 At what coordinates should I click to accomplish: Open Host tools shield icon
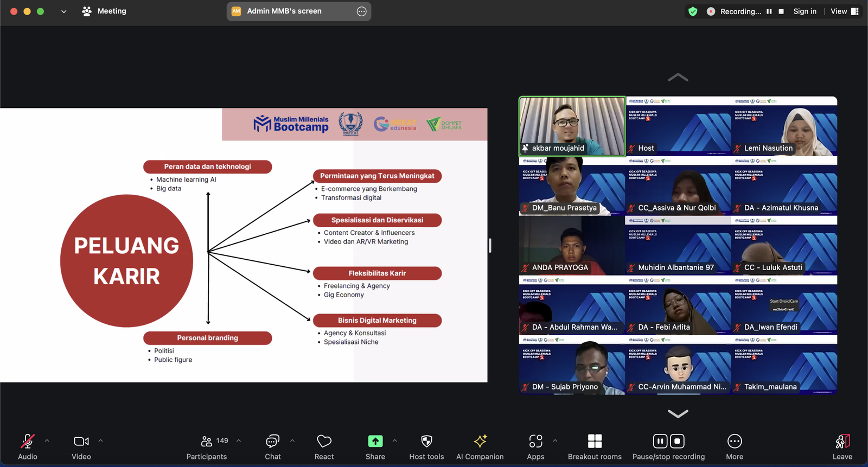tap(426, 446)
